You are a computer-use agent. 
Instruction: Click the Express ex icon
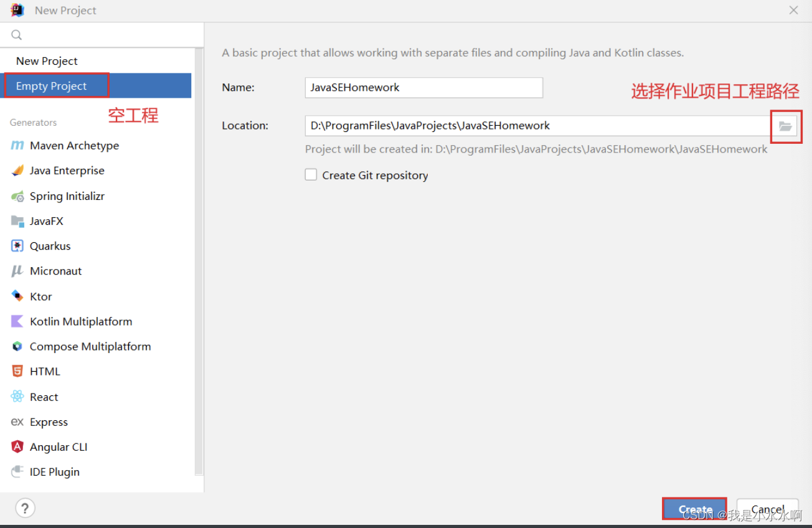tap(17, 422)
